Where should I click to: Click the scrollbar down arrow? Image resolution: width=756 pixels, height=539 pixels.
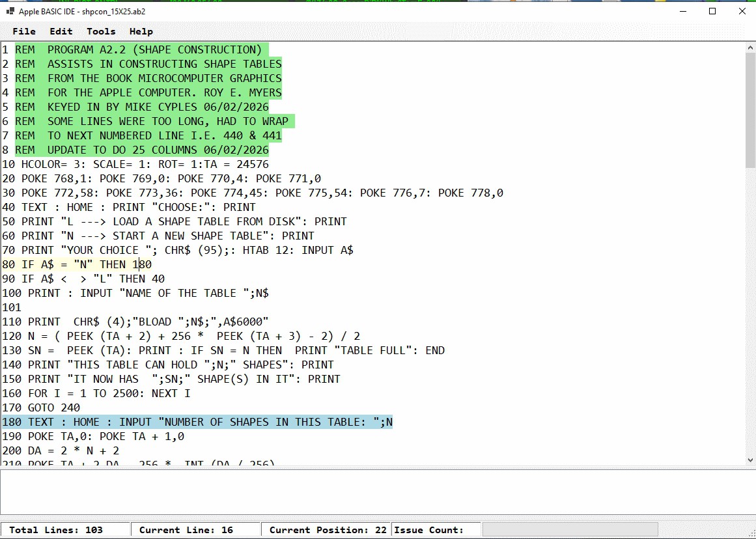coord(749,460)
